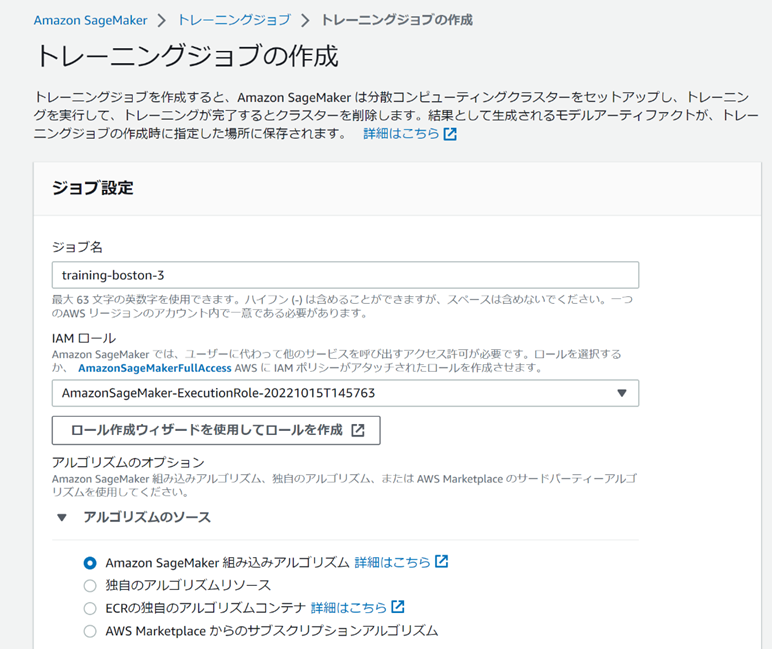Click the アルゴリズムのオプション label
This screenshot has width=772, height=649.
pyautogui.click(x=128, y=462)
